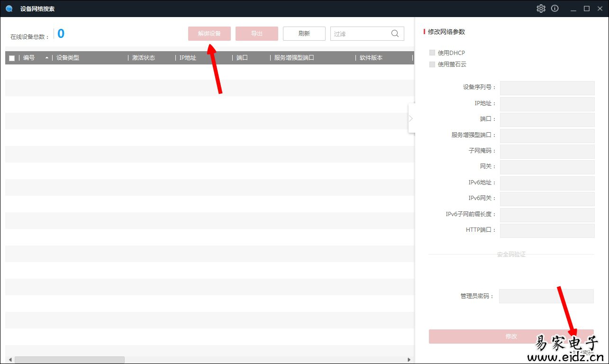Viewport: 609px width, 364px height.
Task: Click the app logo icon in the title bar
Action: (9, 9)
